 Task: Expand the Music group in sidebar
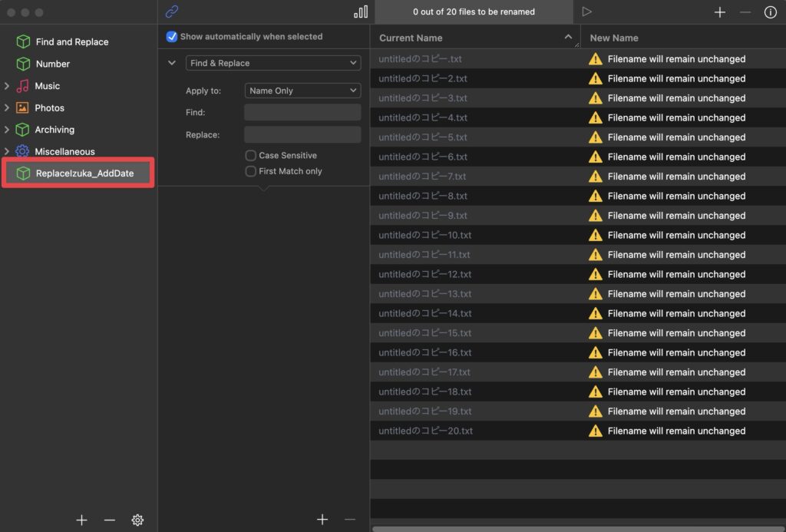tap(7, 86)
